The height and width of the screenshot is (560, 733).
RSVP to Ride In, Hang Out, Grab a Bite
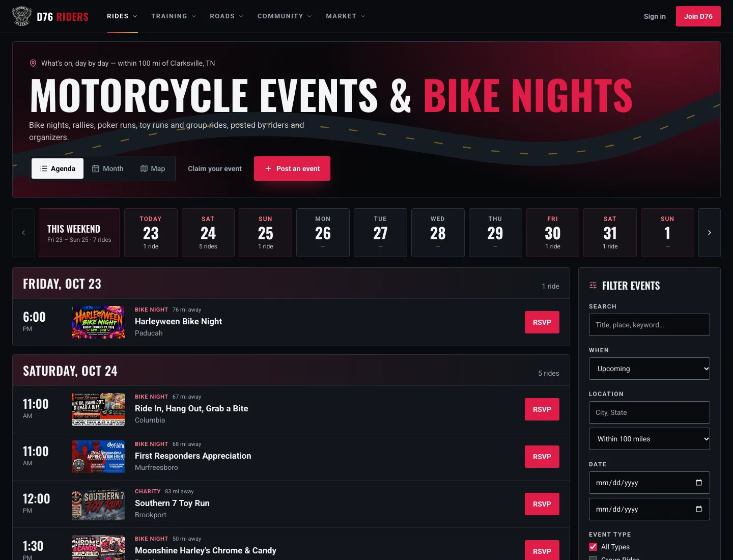[542, 409]
